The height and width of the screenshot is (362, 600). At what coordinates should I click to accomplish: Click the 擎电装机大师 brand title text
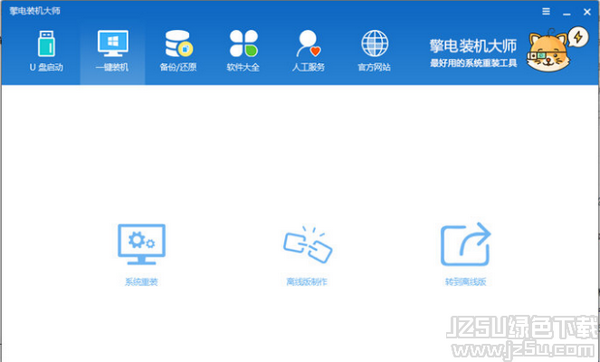473,46
